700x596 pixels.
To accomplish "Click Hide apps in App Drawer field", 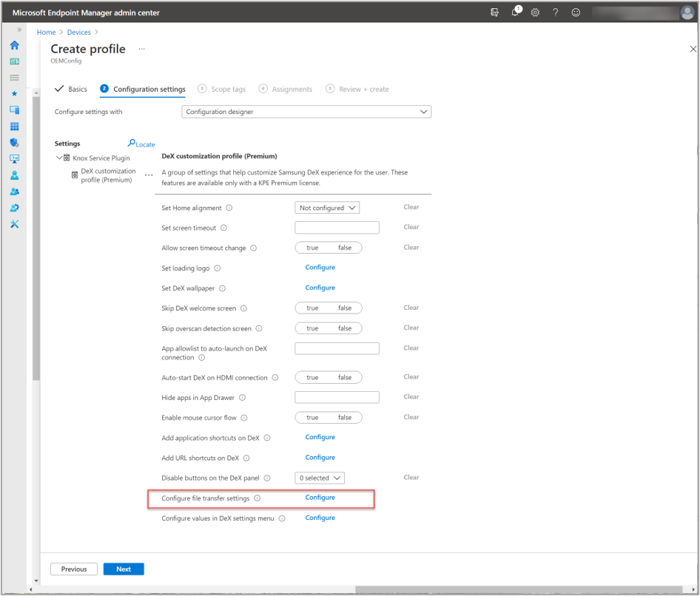I will point(337,398).
